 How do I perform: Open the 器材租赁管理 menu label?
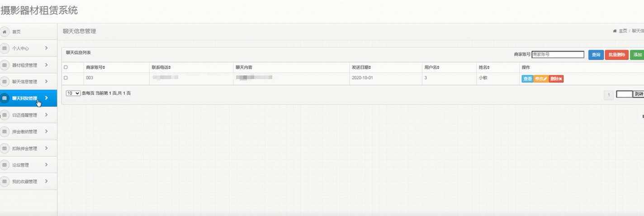click(24, 65)
